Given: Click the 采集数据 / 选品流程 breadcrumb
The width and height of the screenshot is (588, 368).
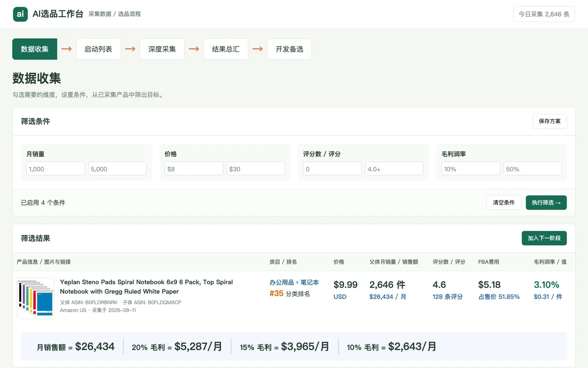Looking at the screenshot, I should point(115,14).
